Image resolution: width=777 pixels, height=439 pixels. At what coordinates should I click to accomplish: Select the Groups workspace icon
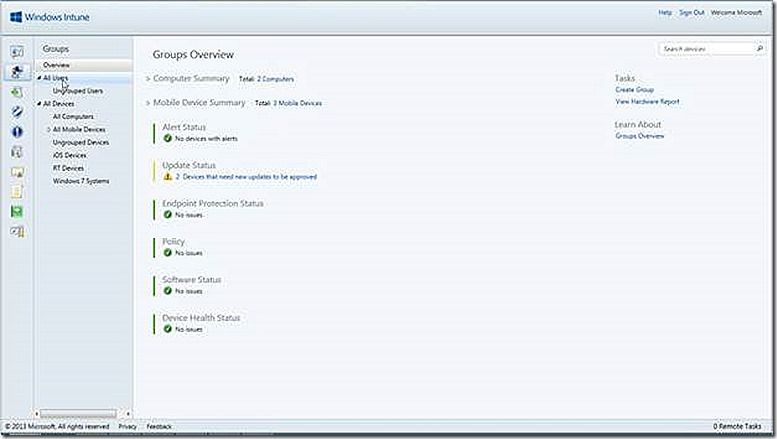click(17, 72)
